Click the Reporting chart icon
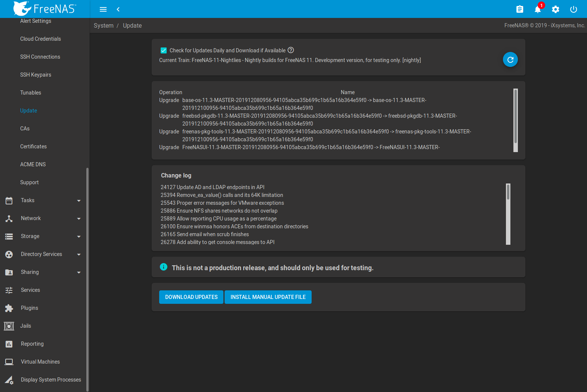587x392 pixels. (9, 344)
